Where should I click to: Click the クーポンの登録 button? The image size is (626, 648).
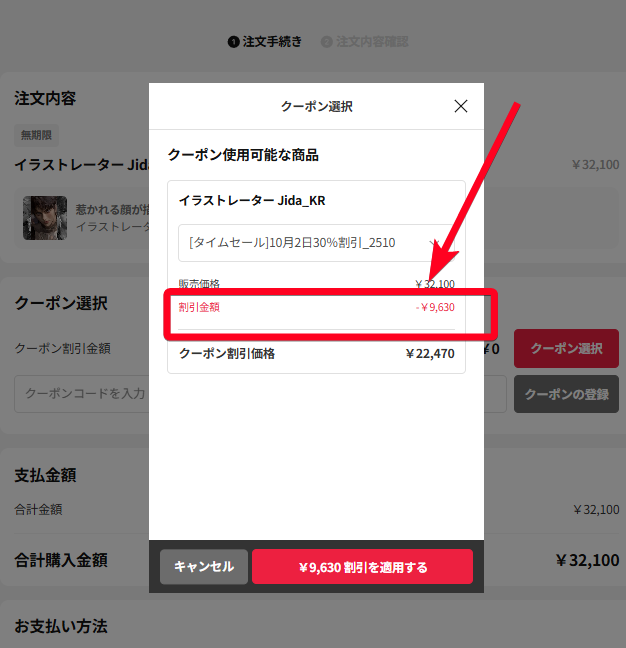(566, 394)
